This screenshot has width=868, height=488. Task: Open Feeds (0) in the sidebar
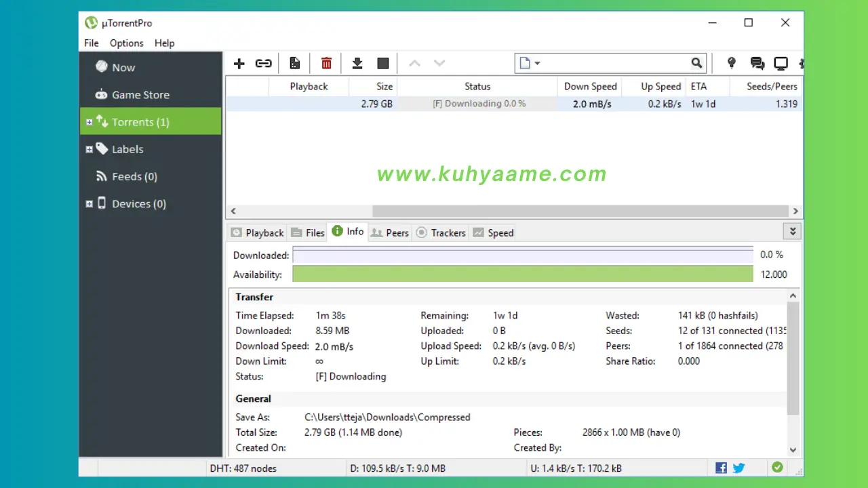151,176
